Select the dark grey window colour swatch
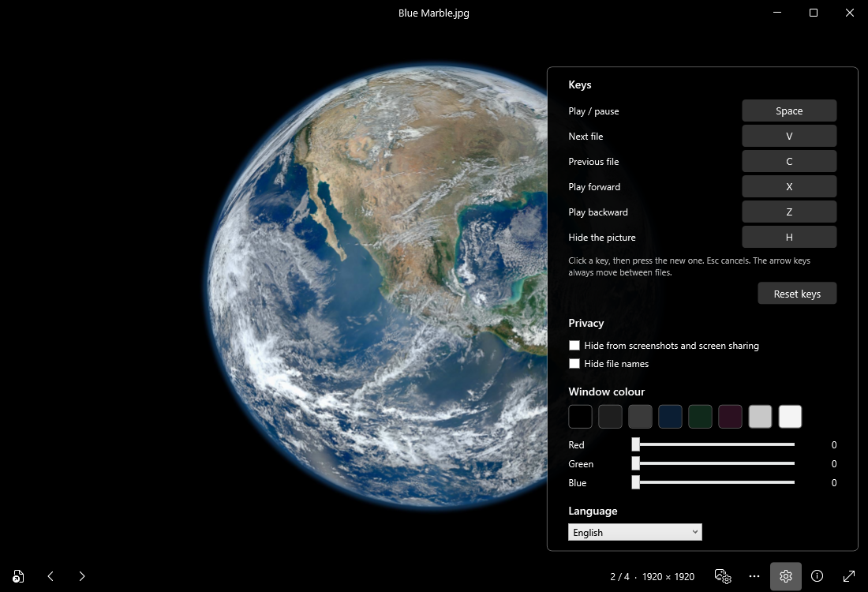 tap(640, 417)
